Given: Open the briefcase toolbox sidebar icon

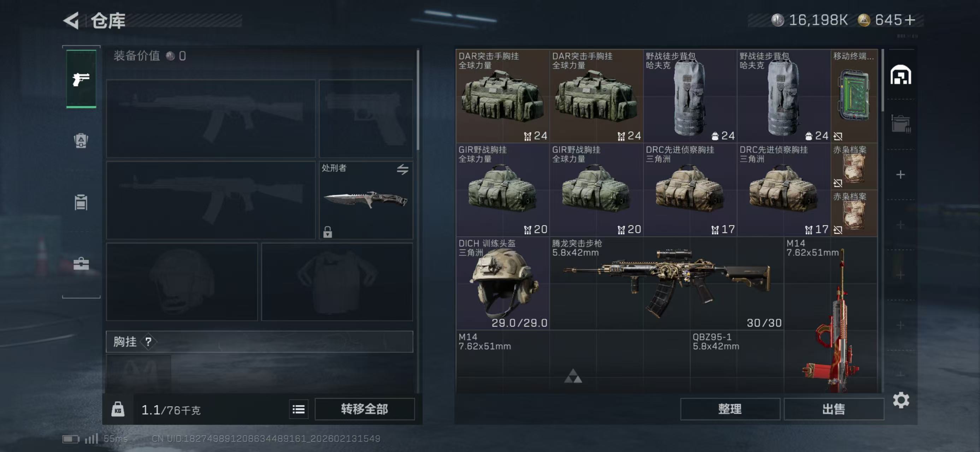Looking at the screenshot, I should (x=81, y=263).
